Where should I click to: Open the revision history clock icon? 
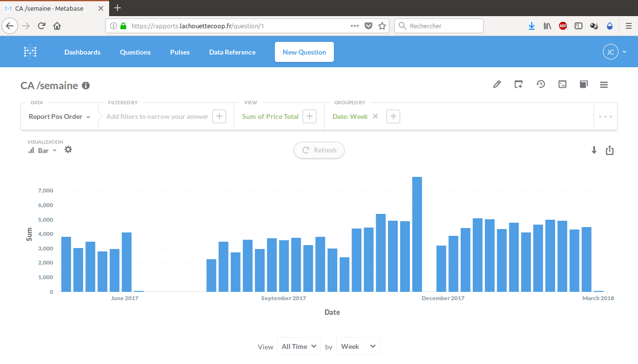click(541, 84)
